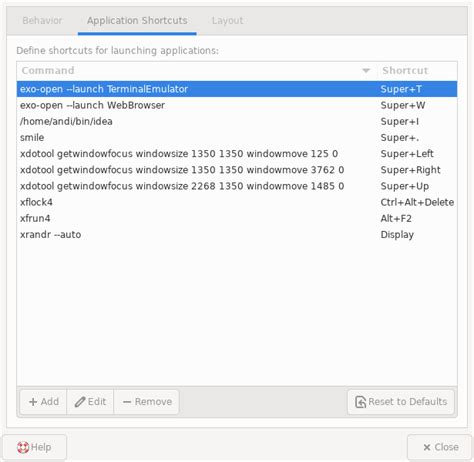Select the xflock4 Ctrl+Alt+Delete row

(237, 202)
